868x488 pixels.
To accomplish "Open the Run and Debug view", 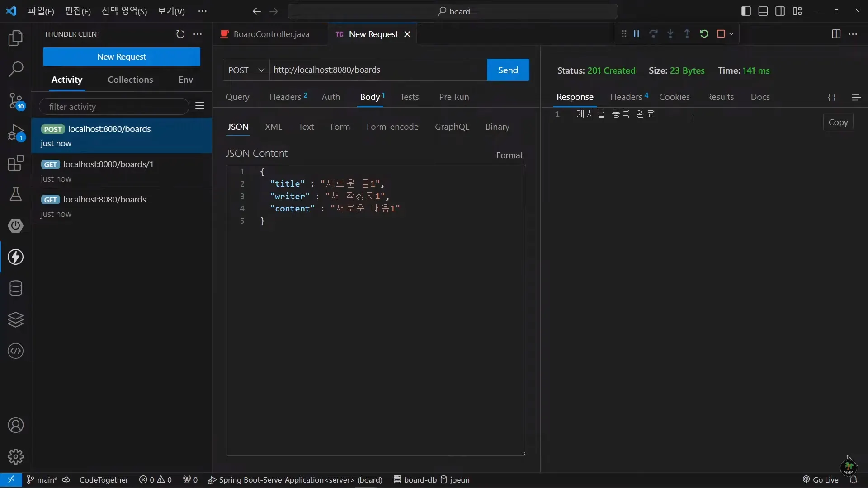I will (16, 132).
